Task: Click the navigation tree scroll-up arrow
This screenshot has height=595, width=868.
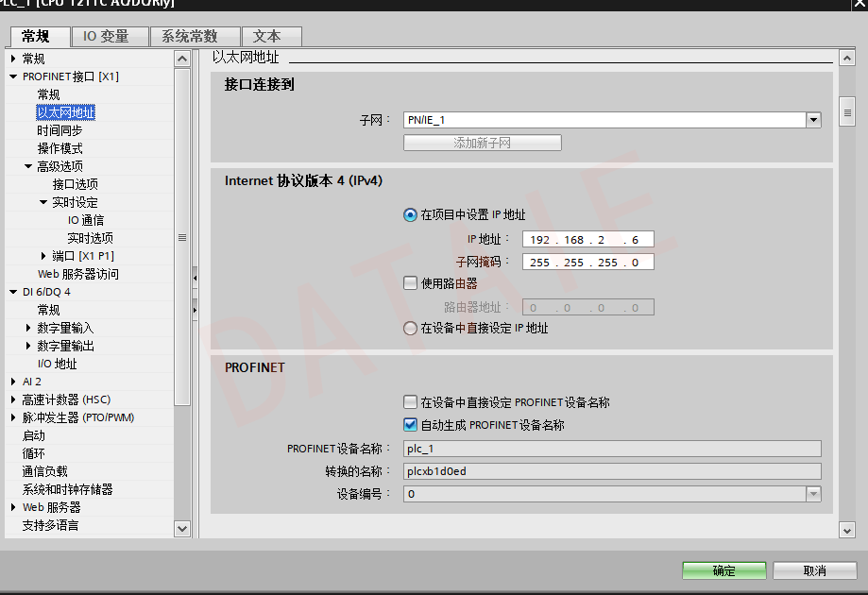Action: click(183, 59)
